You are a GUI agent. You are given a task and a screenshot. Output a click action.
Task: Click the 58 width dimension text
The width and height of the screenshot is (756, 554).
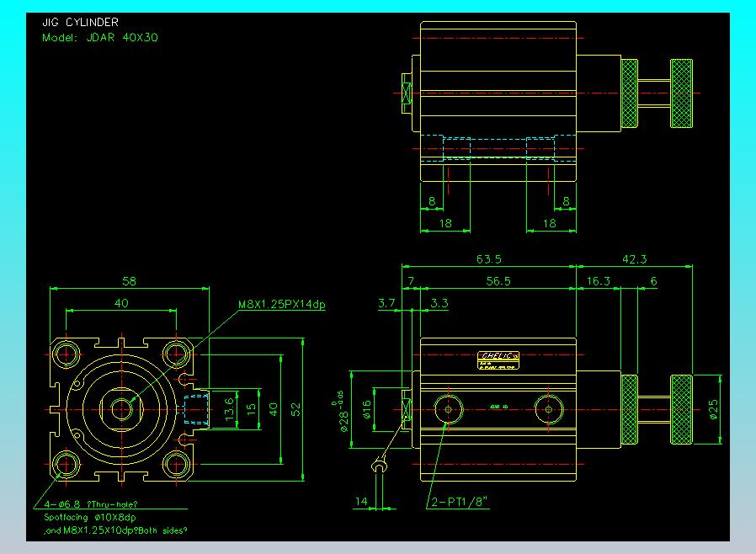pos(129,281)
